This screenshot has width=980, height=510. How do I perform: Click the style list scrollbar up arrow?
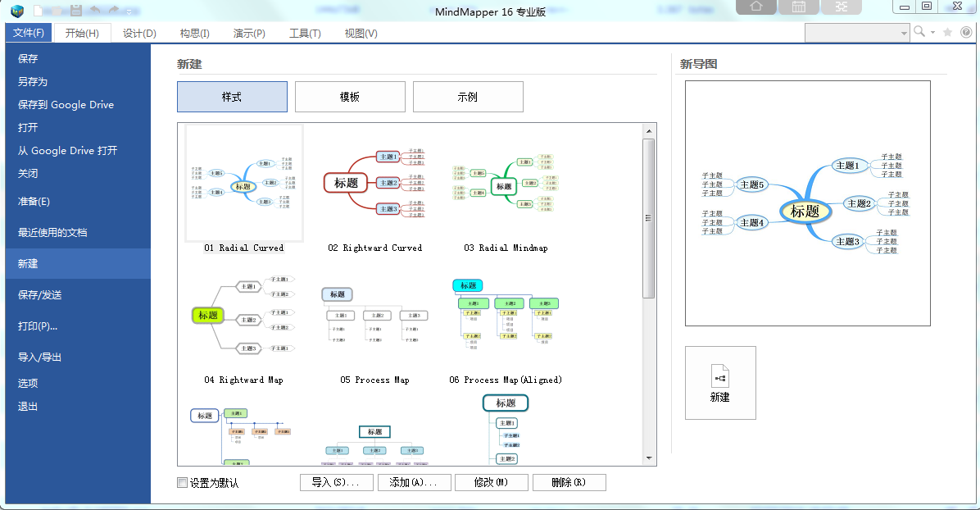(649, 131)
